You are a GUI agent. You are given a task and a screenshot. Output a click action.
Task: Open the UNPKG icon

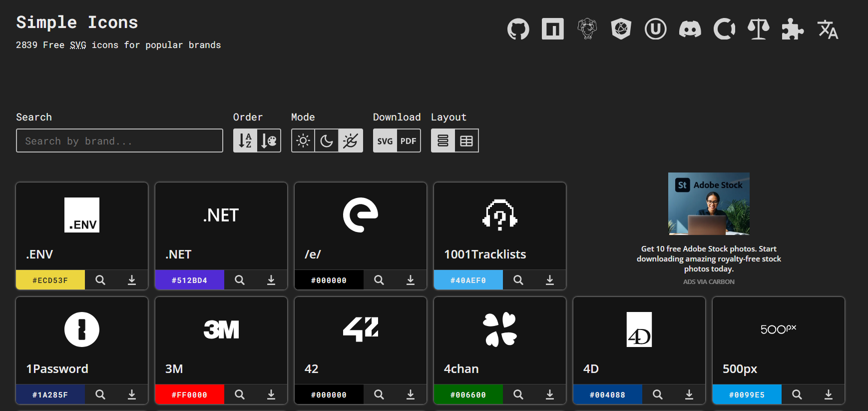pyautogui.click(x=656, y=29)
